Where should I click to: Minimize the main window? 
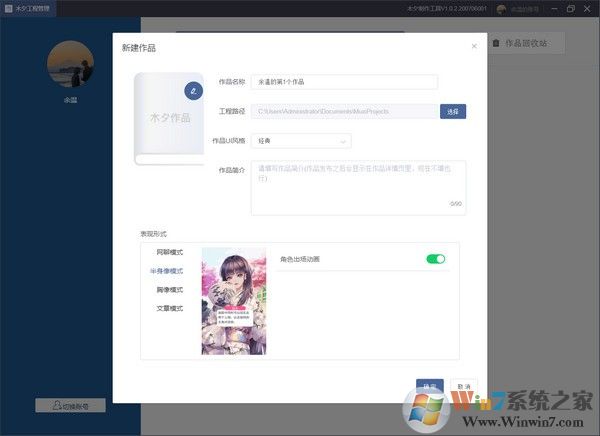554,9
